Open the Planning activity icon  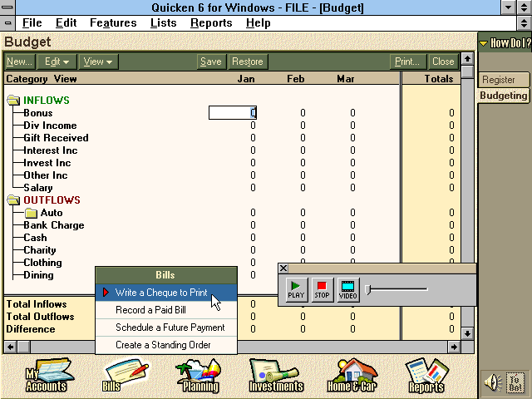pyautogui.click(x=199, y=376)
